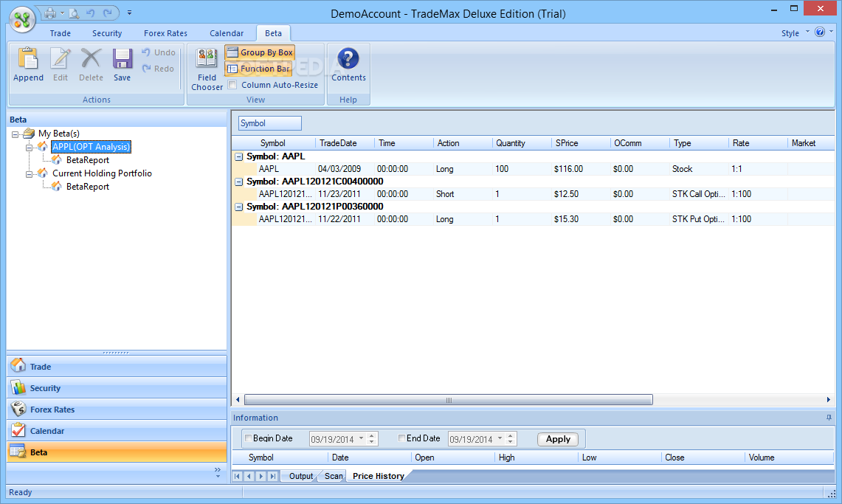The width and height of the screenshot is (842, 504).
Task: Switch to the Calendar ribbon tab
Action: [x=227, y=33]
